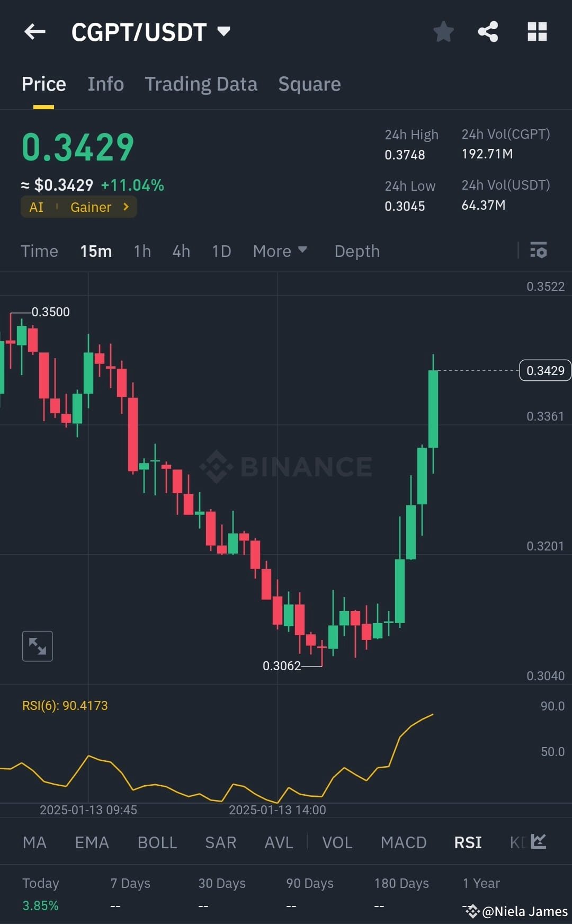Select the 4h interval

tap(181, 251)
